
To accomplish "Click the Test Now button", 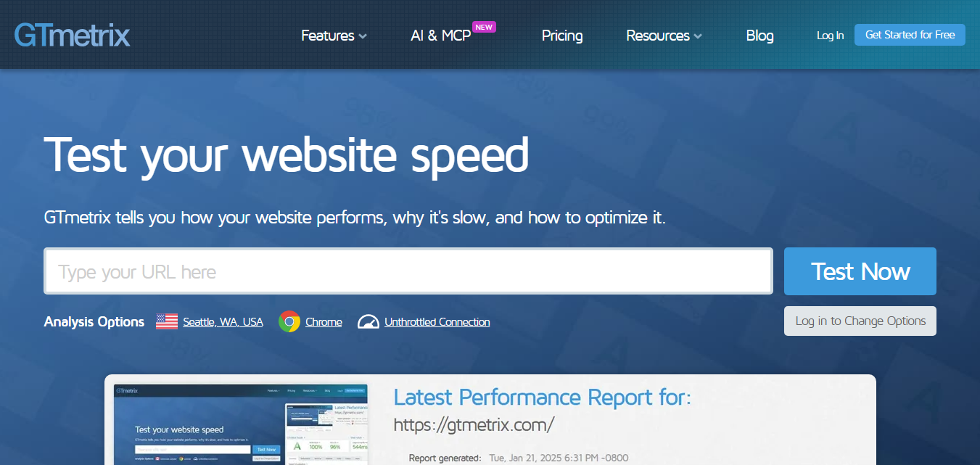I will coord(860,271).
